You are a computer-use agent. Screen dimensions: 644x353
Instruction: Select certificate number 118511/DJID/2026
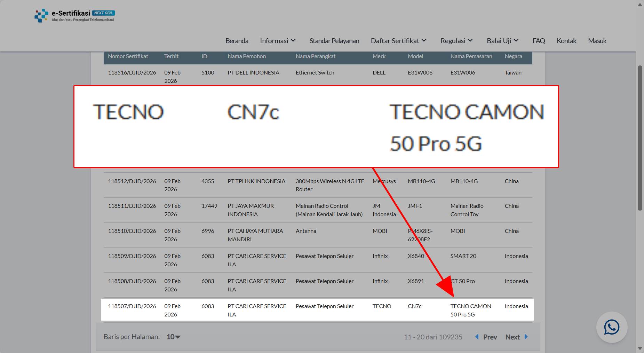[132, 206]
